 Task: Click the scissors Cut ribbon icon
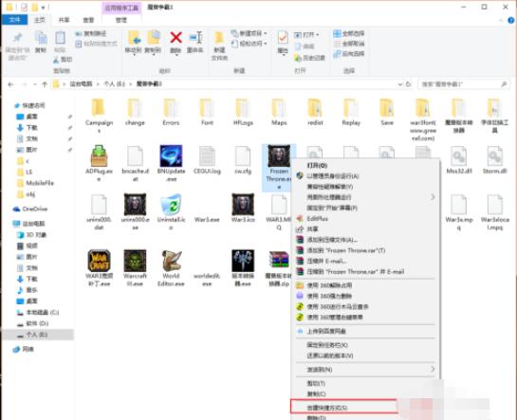click(x=56, y=60)
